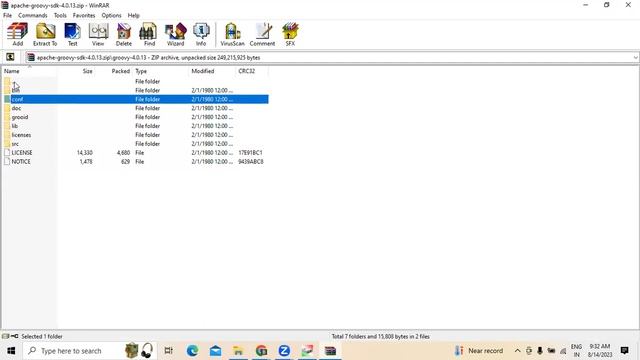Sort by the Type column header

pos(161,71)
